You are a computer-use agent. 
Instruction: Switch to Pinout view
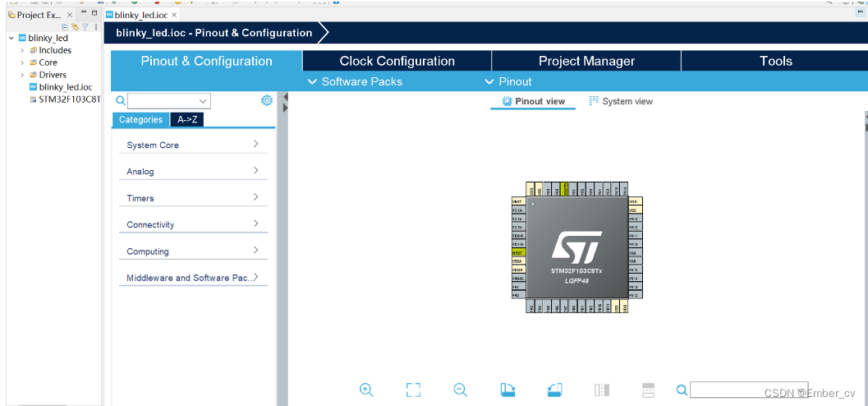point(533,101)
